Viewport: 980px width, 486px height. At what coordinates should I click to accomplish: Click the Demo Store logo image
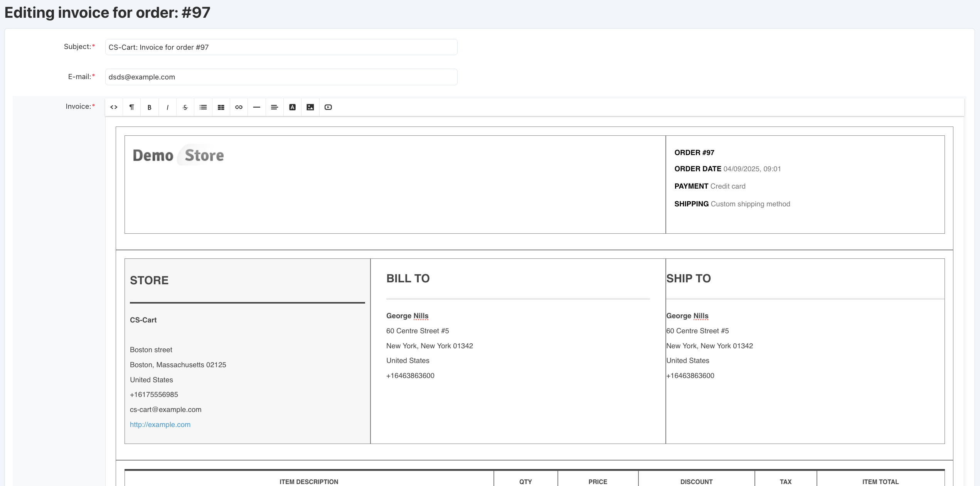click(178, 155)
